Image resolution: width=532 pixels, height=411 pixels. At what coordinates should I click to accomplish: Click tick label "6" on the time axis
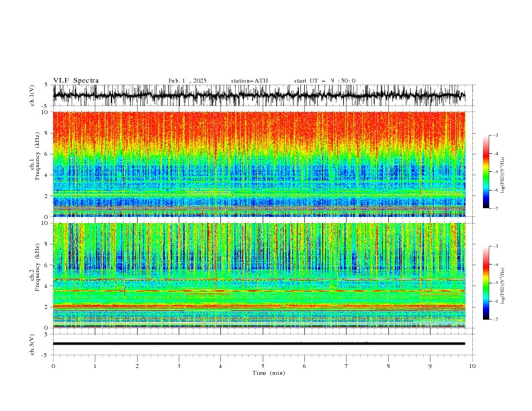[x=304, y=366]
